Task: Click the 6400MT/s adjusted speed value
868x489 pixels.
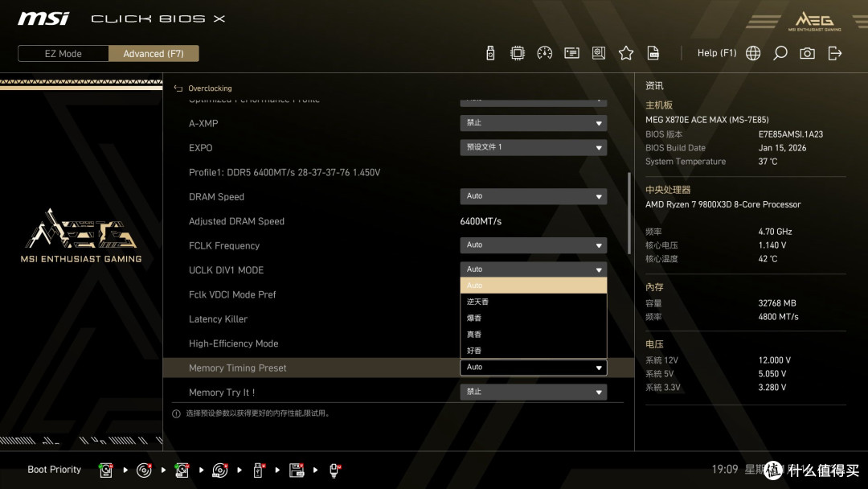Action: tap(481, 221)
